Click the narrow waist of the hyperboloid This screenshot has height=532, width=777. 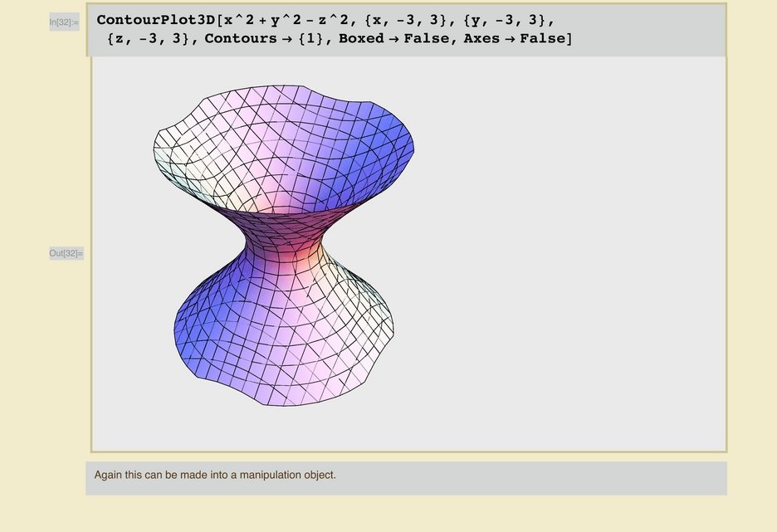click(x=284, y=247)
